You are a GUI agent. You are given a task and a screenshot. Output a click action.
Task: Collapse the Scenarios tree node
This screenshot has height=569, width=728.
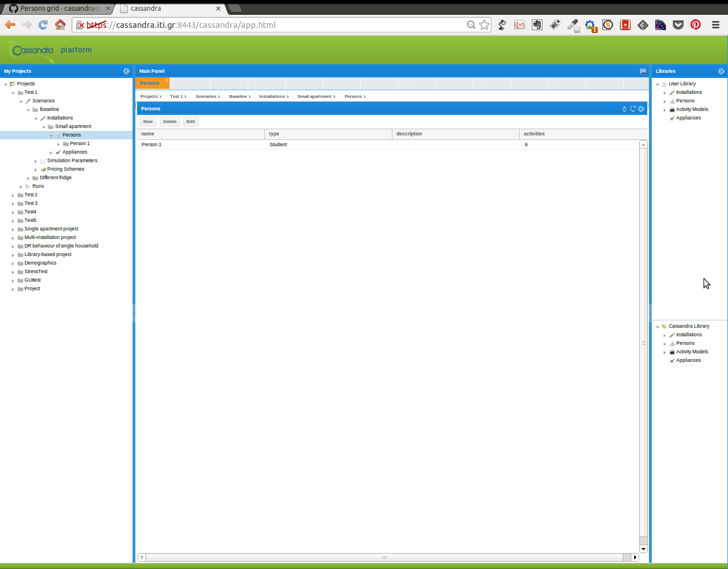(x=20, y=101)
